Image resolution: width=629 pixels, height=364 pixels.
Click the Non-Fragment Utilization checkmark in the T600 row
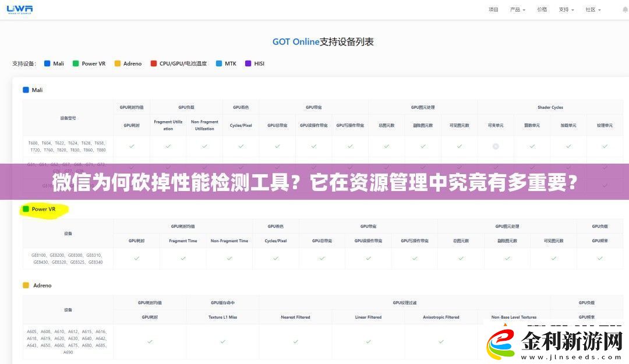point(204,147)
